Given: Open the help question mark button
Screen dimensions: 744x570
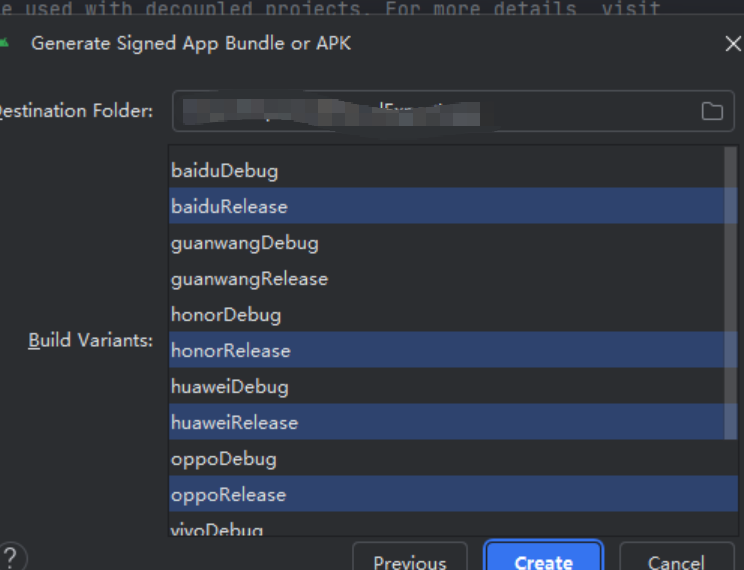Looking at the screenshot, I should (x=11, y=556).
